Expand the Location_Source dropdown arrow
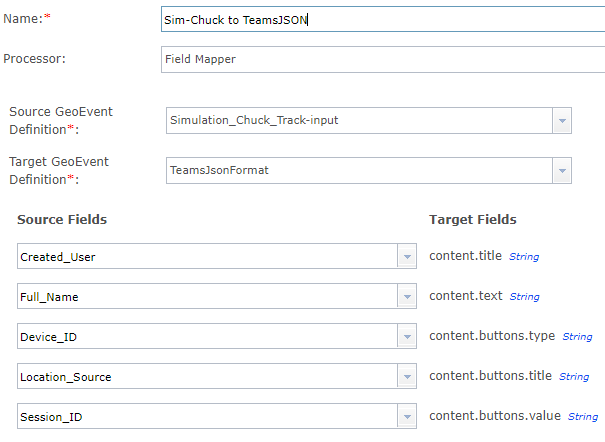Image resolution: width=605 pixels, height=442 pixels. pyautogui.click(x=407, y=377)
